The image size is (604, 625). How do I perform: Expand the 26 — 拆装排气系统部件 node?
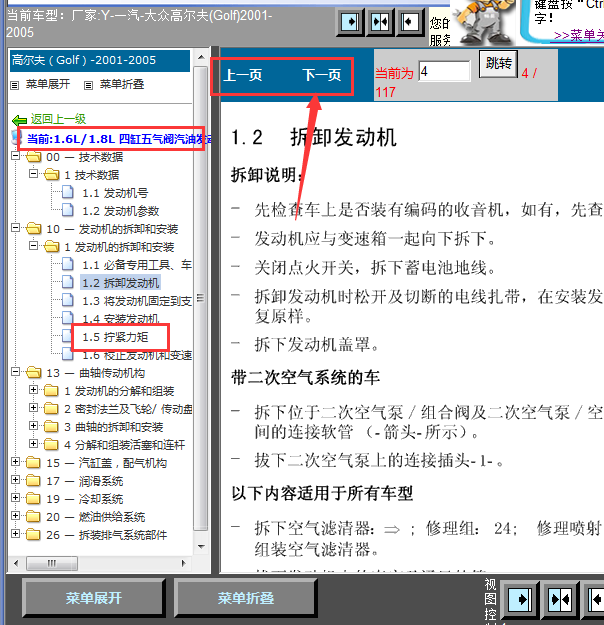tap(15, 534)
